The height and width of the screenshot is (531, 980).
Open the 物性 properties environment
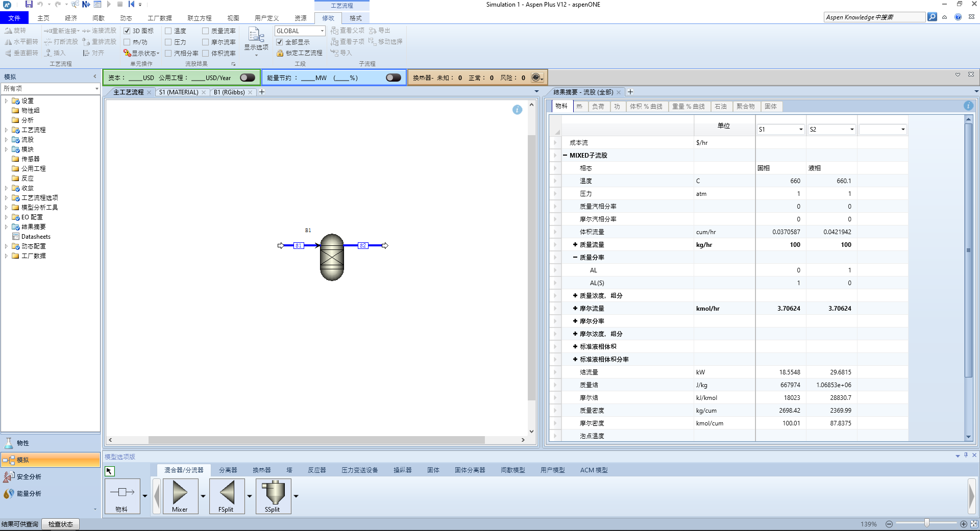(x=51, y=443)
